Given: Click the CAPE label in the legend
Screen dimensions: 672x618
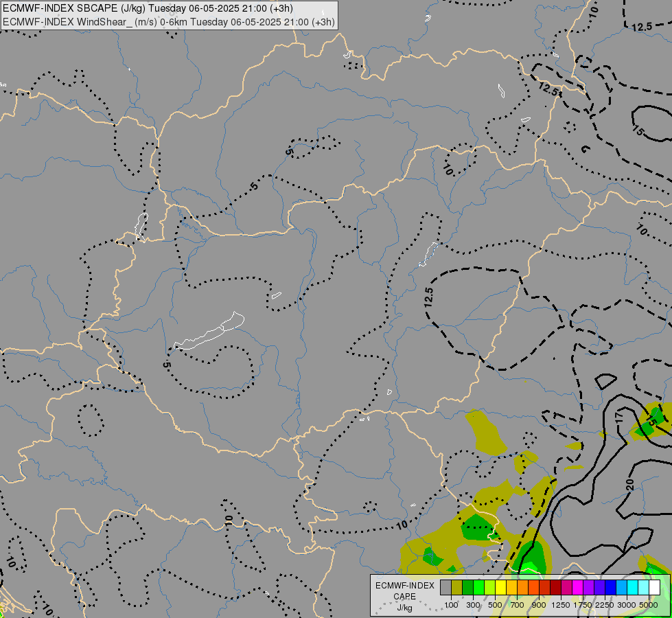Looking at the screenshot, I should [x=404, y=597].
